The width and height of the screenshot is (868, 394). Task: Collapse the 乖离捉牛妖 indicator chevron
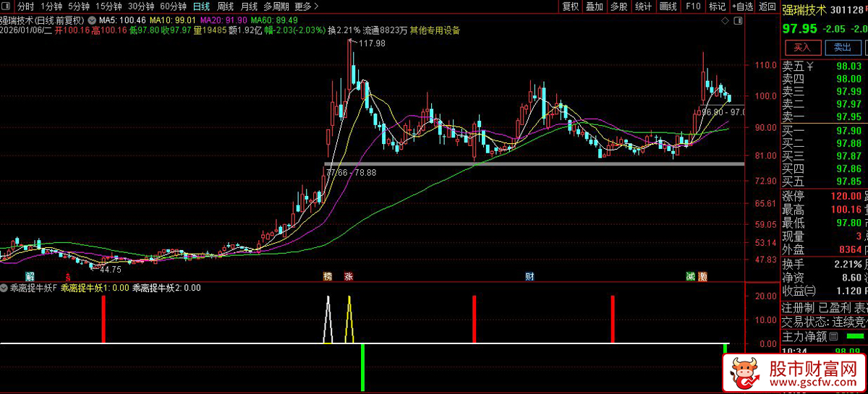4,287
